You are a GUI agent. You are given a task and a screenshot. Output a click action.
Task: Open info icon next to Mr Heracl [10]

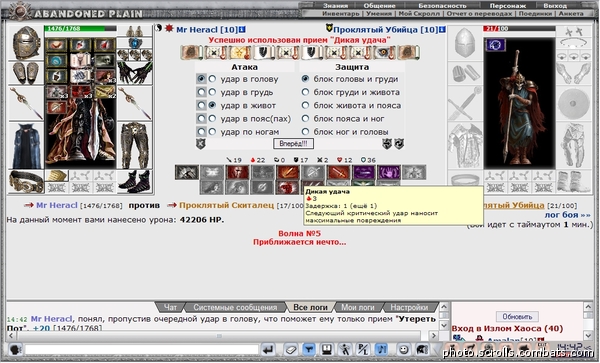(x=242, y=29)
